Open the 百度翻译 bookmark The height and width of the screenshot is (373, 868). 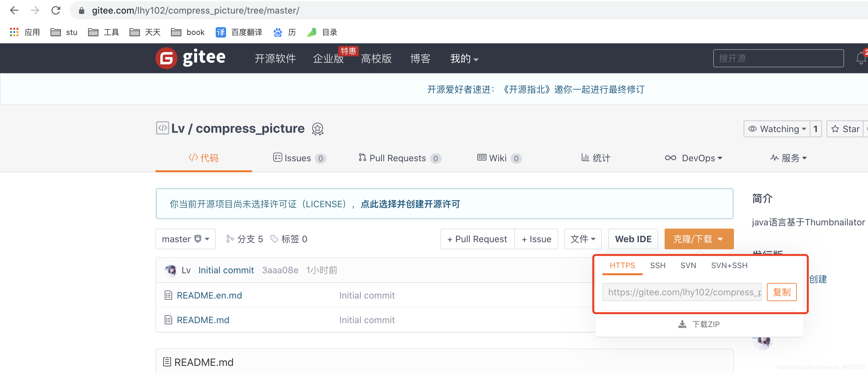[239, 32]
